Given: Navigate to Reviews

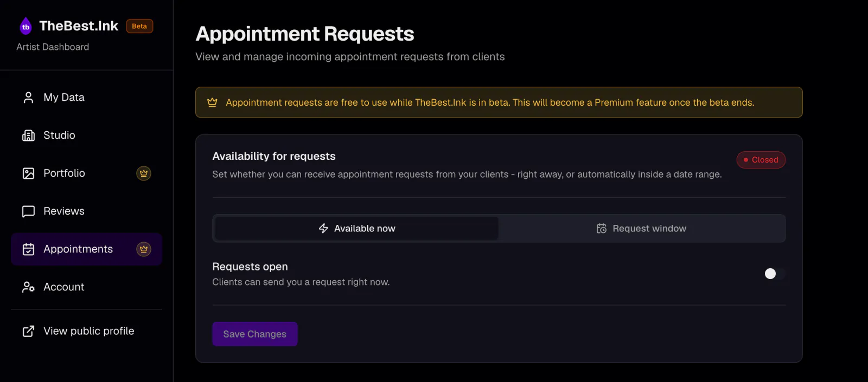Looking at the screenshot, I should 87,211.
